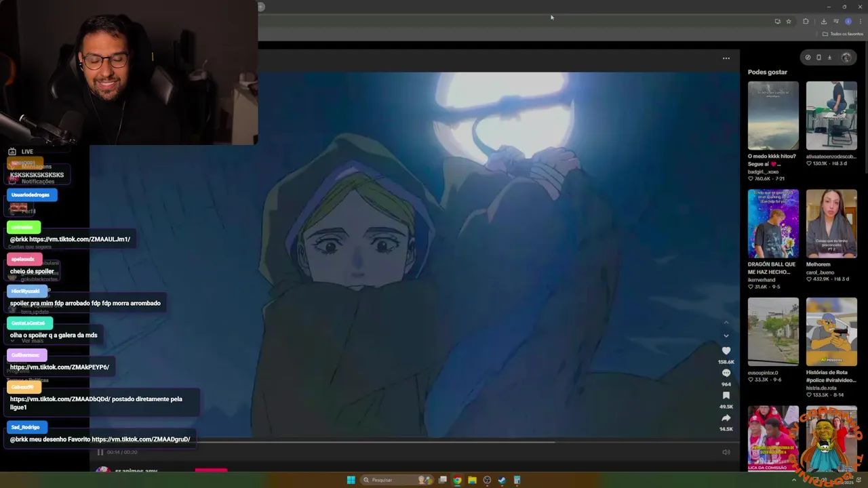Image resolution: width=868 pixels, height=488 pixels.
Task: Click the badgirl_.xoxo username
Action: [763, 171]
